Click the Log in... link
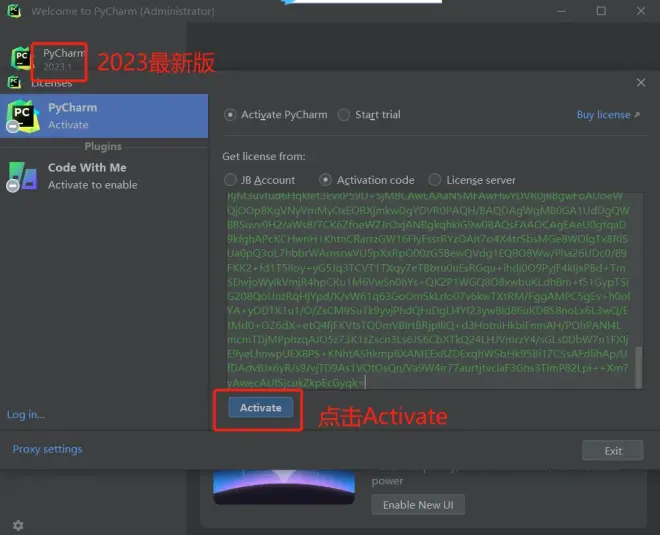 [x=26, y=414]
